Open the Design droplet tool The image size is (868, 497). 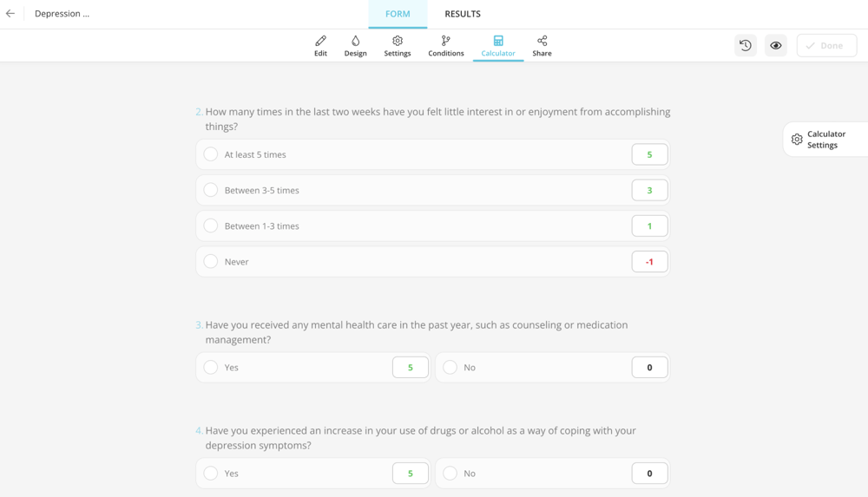point(355,45)
